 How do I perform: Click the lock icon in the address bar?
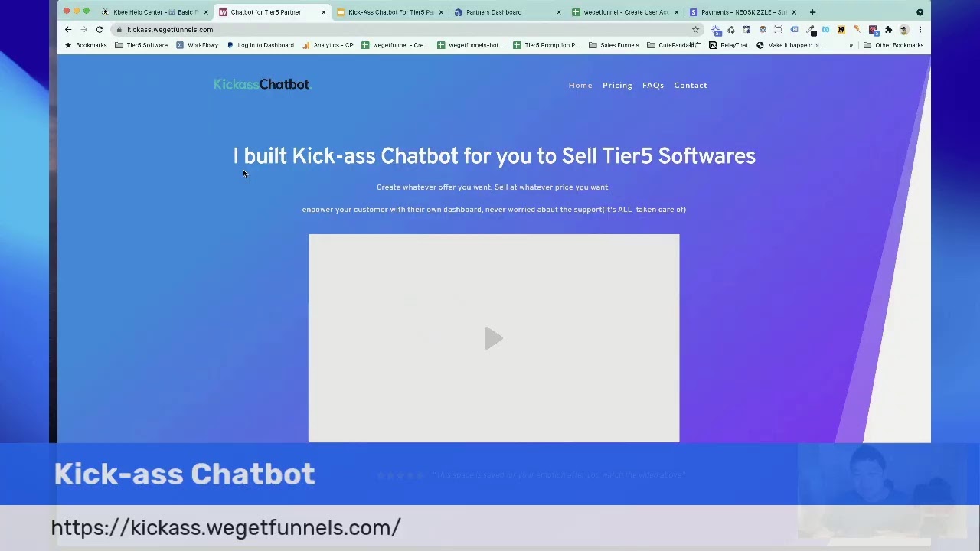119,29
